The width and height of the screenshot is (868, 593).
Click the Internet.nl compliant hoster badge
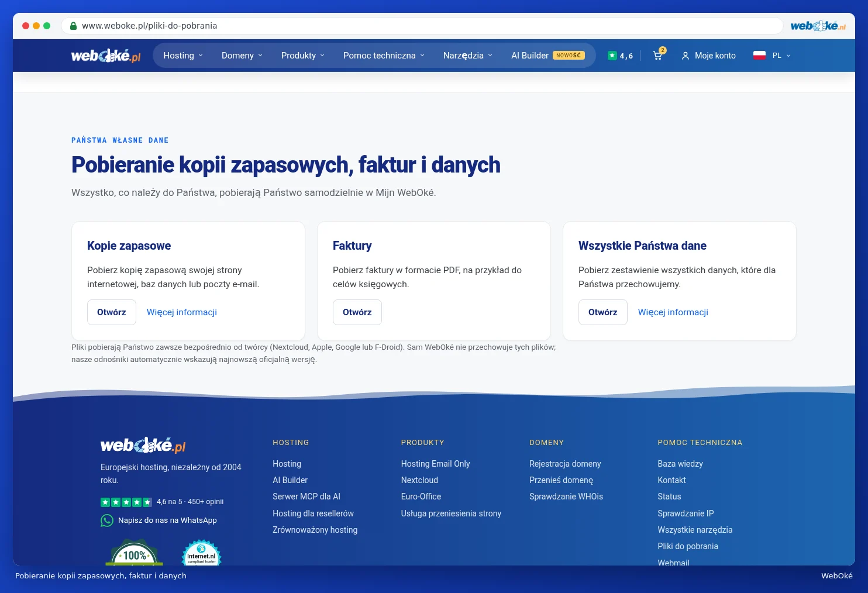click(x=201, y=553)
